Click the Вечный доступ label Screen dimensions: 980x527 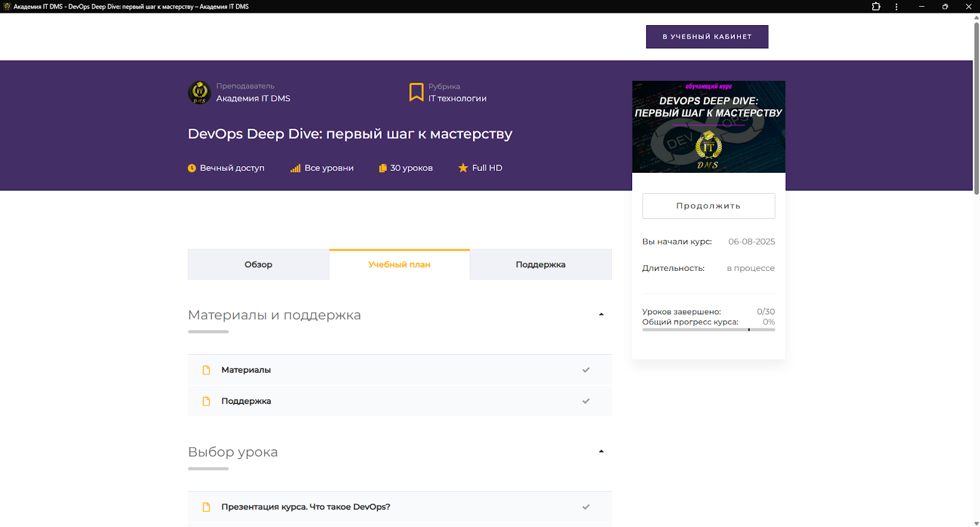click(232, 168)
